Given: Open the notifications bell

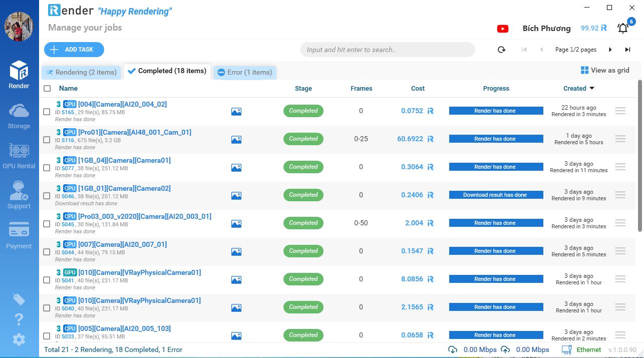Looking at the screenshot, I should pyautogui.click(x=623, y=29).
